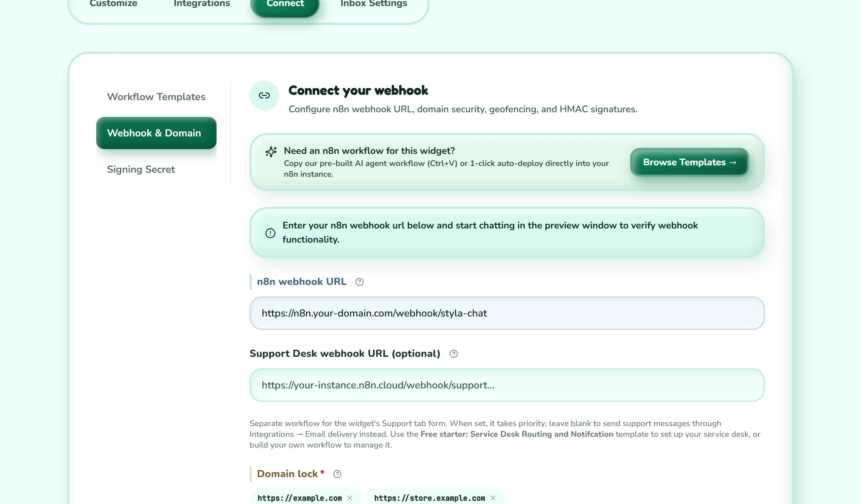This screenshot has height=504, width=861.
Task: Click the https://store.example.com chip text
Action: [x=429, y=498]
